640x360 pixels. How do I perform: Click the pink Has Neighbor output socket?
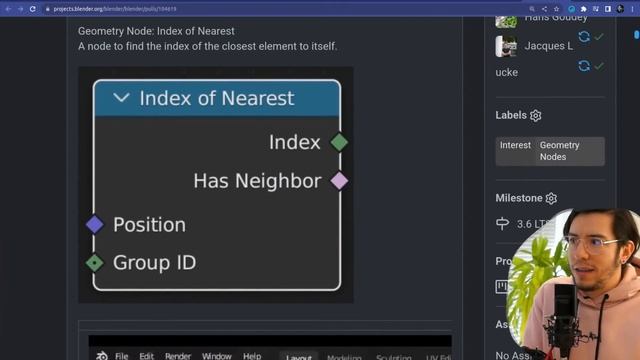339,181
